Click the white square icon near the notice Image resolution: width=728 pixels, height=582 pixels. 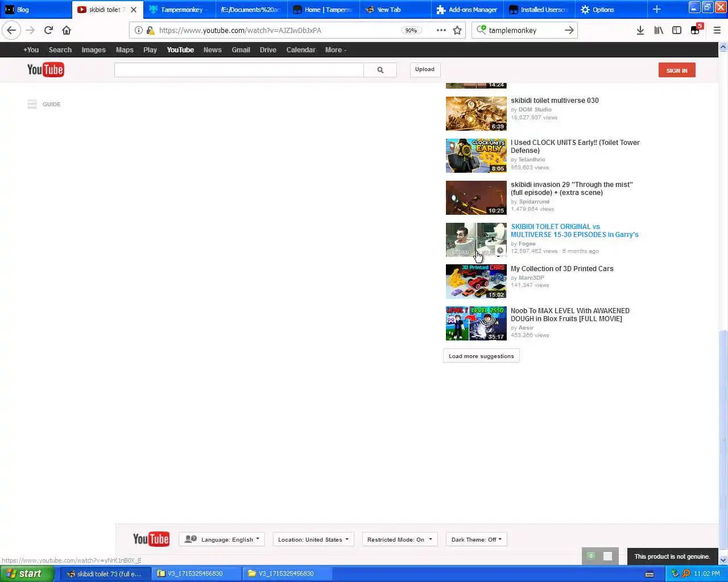click(607, 556)
